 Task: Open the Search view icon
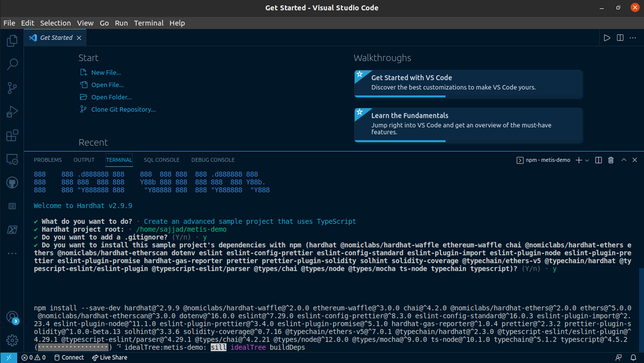[12, 64]
